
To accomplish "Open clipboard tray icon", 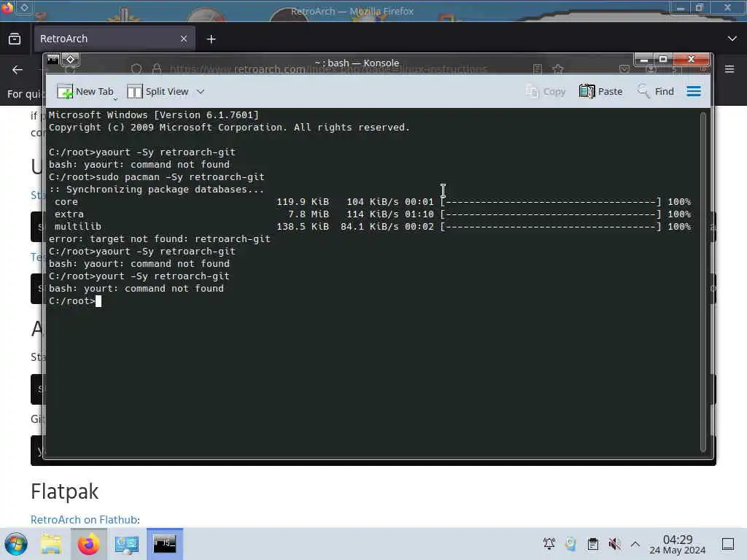I will (x=592, y=544).
